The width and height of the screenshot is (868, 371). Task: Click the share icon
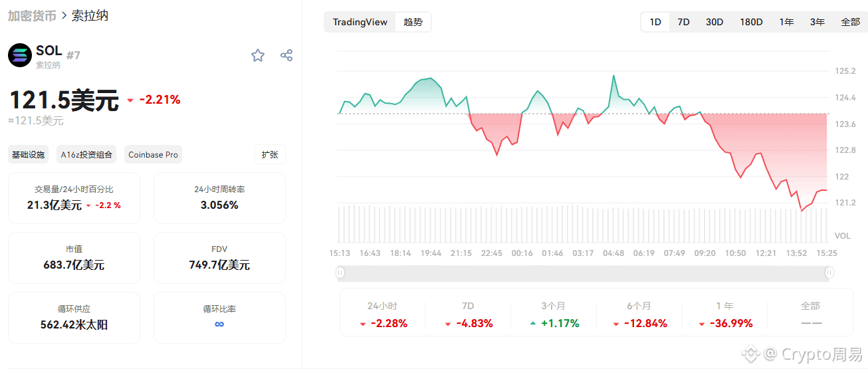coord(286,55)
